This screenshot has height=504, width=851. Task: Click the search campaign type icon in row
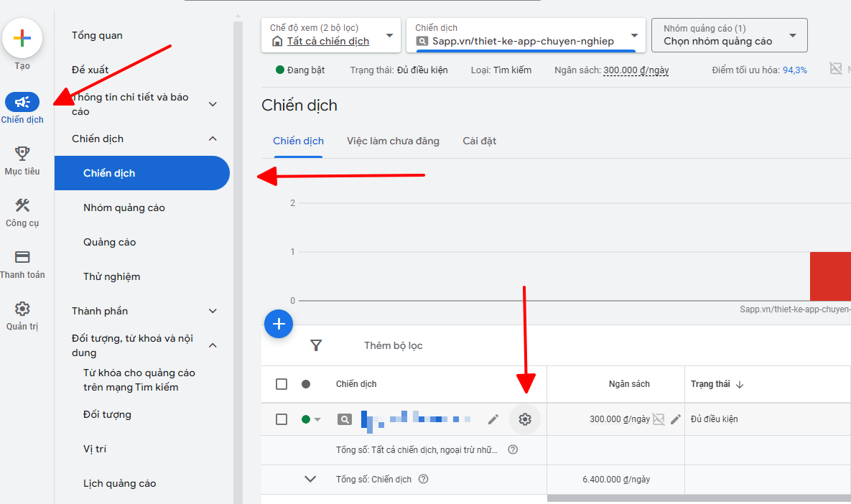point(345,419)
